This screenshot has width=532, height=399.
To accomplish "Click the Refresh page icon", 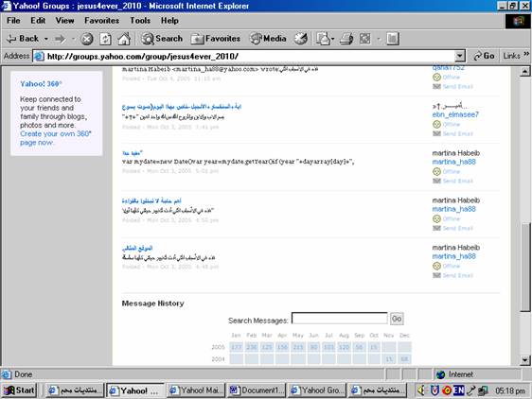I will coord(105,39).
